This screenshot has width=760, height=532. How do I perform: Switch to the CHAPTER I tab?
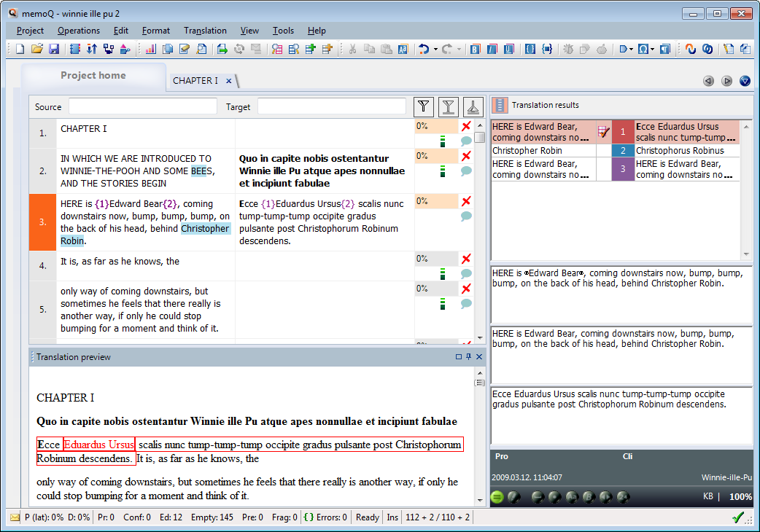195,81
